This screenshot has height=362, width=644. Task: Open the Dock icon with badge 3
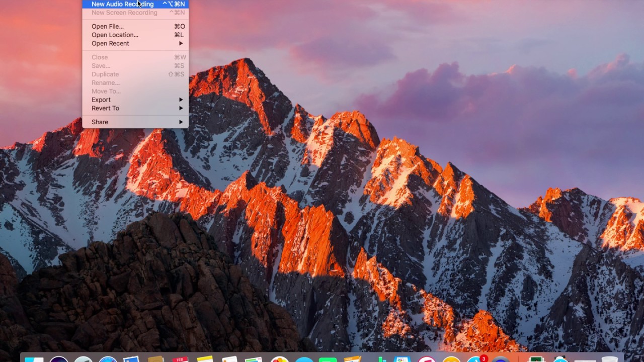coord(475,359)
